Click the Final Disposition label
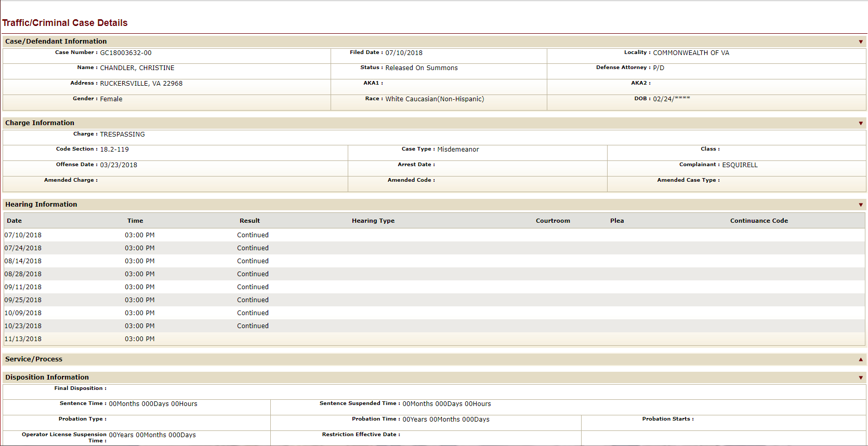The height and width of the screenshot is (446, 868). click(81, 388)
